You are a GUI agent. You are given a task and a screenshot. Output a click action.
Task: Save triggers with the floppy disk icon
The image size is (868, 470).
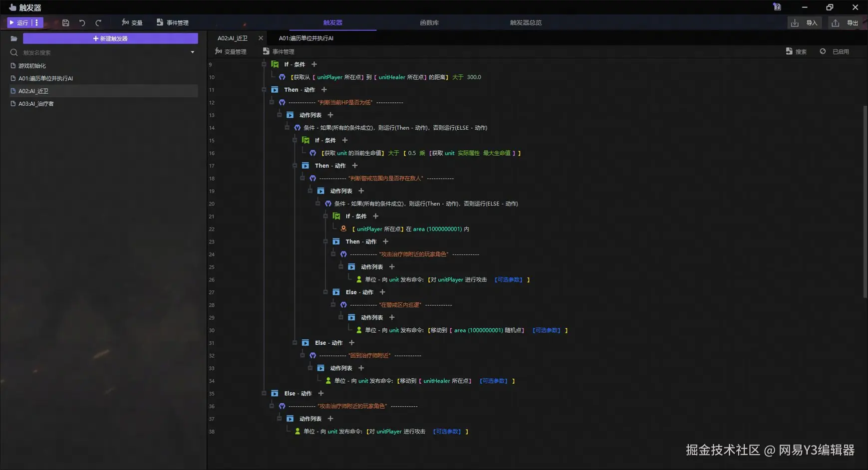tap(65, 23)
